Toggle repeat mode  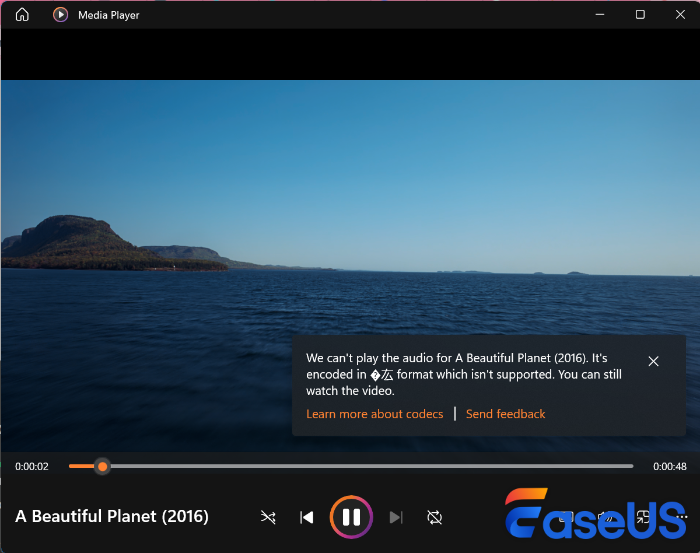(434, 517)
